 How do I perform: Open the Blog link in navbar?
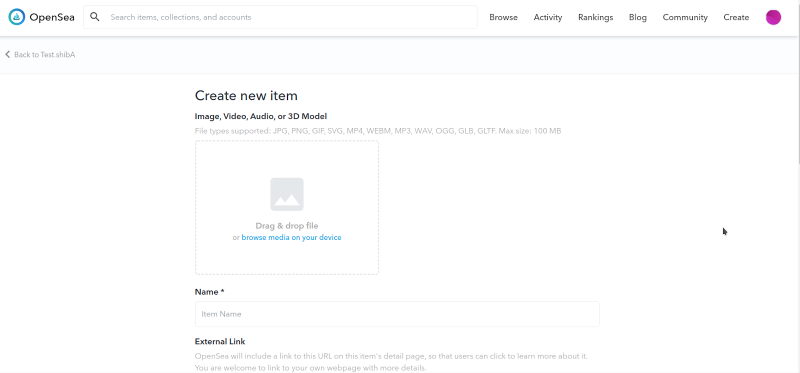coord(637,17)
